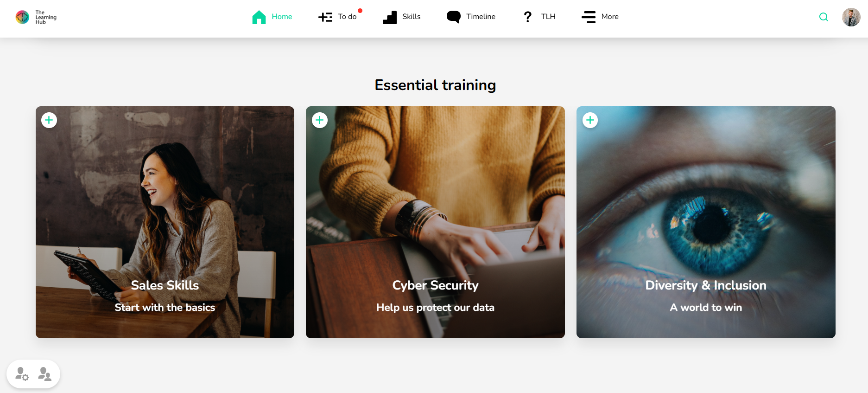This screenshot has width=868, height=393.
Task: Click 'Help us protect our data' subtitle
Action: (x=436, y=308)
